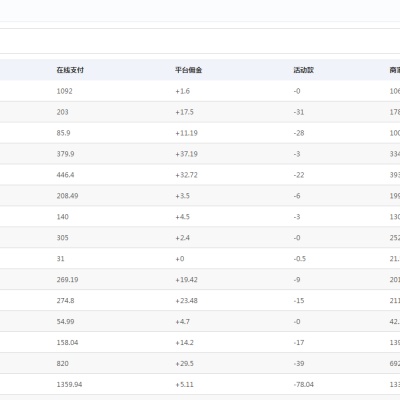
Task: Select the +5.11 commission cell
Action: [x=184, y=385]
